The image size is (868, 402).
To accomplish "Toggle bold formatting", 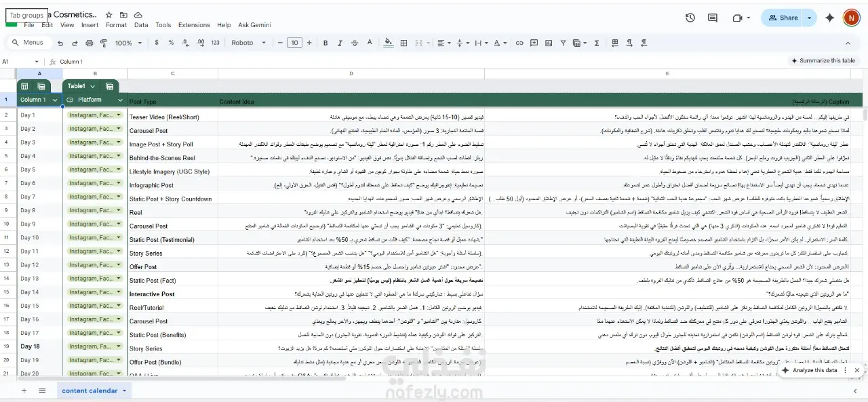I will tap(325, 43).
